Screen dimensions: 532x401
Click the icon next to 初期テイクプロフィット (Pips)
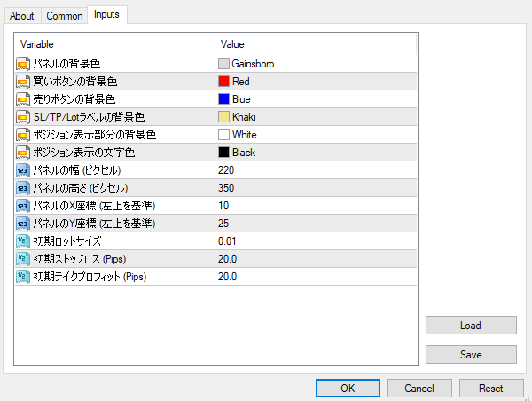pyautogui.click(x=23, y=277)
